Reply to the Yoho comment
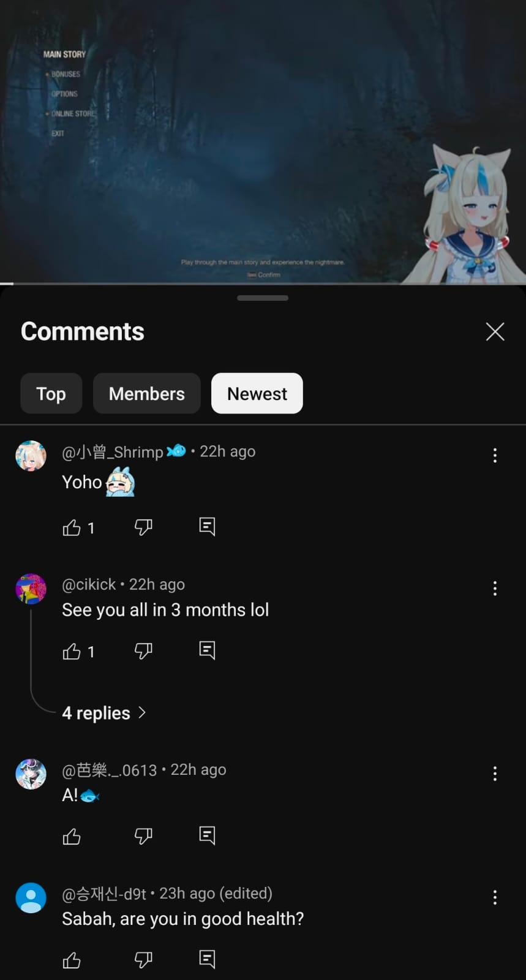Viewport: 526px width, 980px height. coord(207,527)
